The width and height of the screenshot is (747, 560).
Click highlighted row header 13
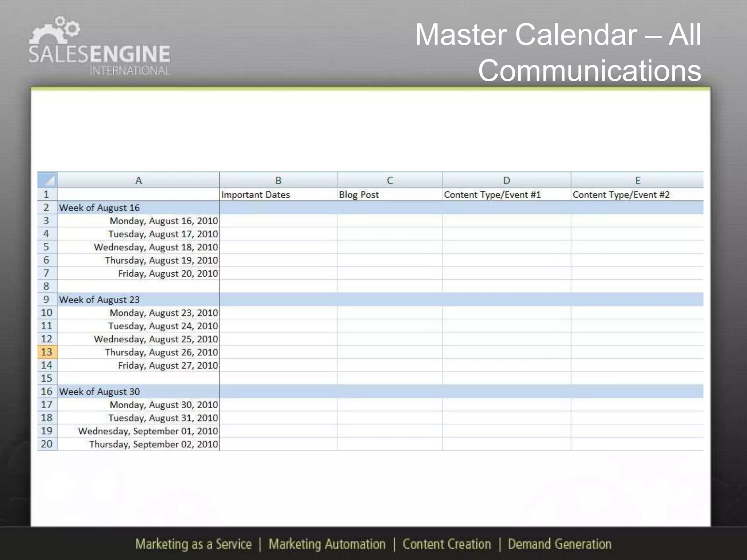[x=47, y=352]
